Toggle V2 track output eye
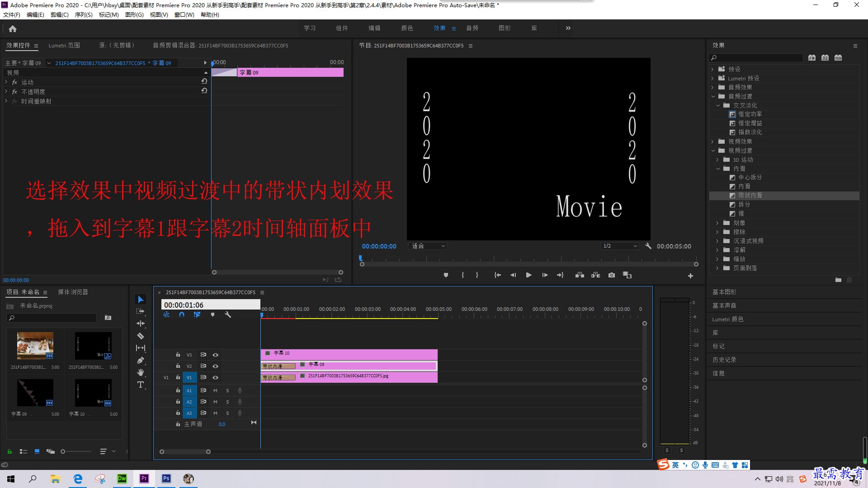 pos(215,366)
